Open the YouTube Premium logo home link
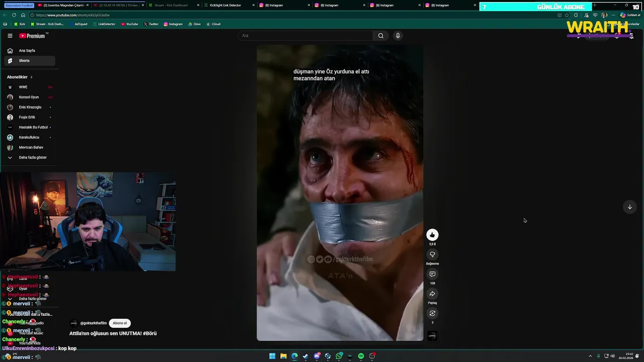This screenshot has height=362, width=644. click(32, 36)
